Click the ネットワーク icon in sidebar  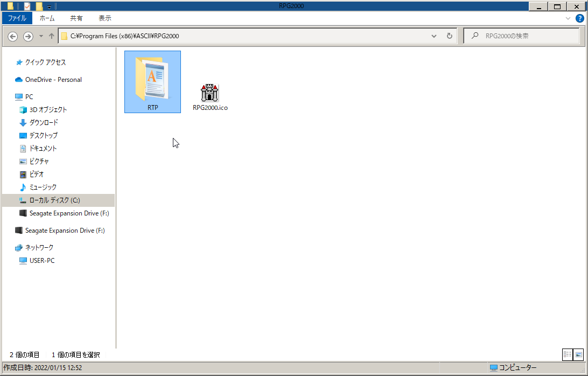(x=19, y=248)
